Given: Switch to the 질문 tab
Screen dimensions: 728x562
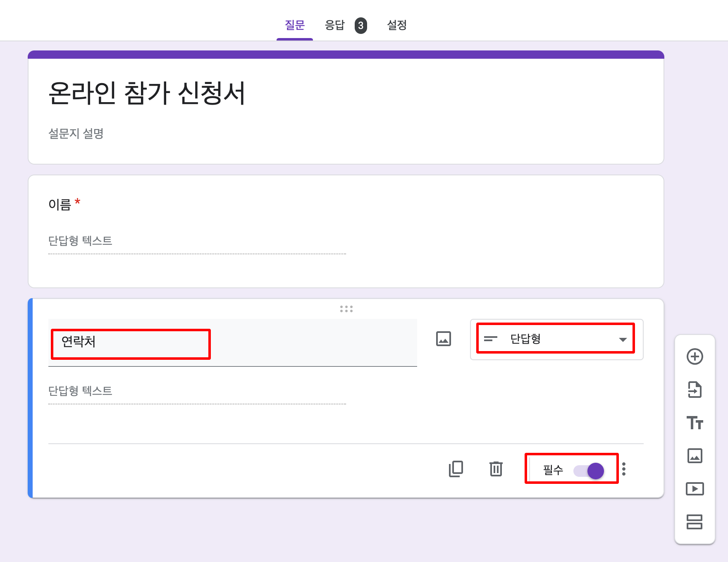Looking at the screenshot, I should [x=295, y=25].
